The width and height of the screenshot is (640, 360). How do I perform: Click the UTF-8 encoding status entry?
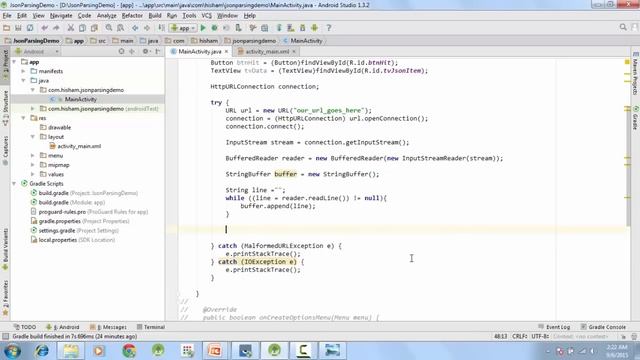pyautogui.click(x=540, y=336)
